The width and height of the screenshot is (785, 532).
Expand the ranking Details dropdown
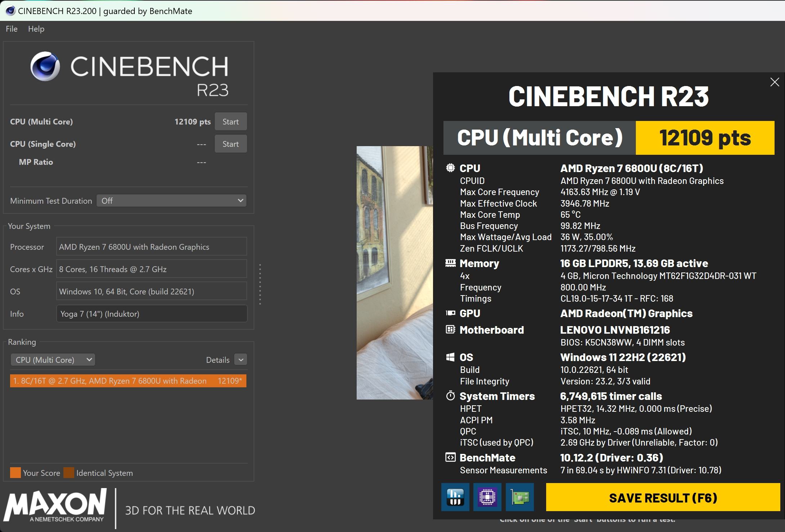[241, 360]
